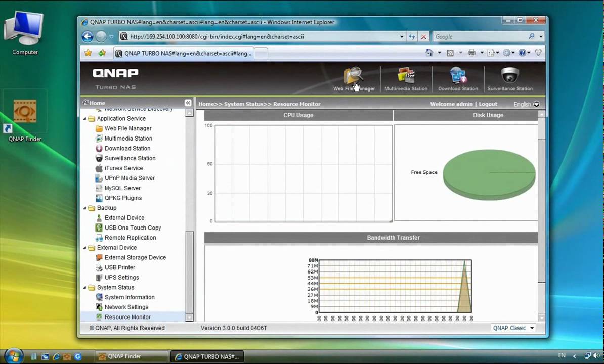Open Web File Manager from top banner
Viewport: 604px width, 364px height.
(354, 79)
